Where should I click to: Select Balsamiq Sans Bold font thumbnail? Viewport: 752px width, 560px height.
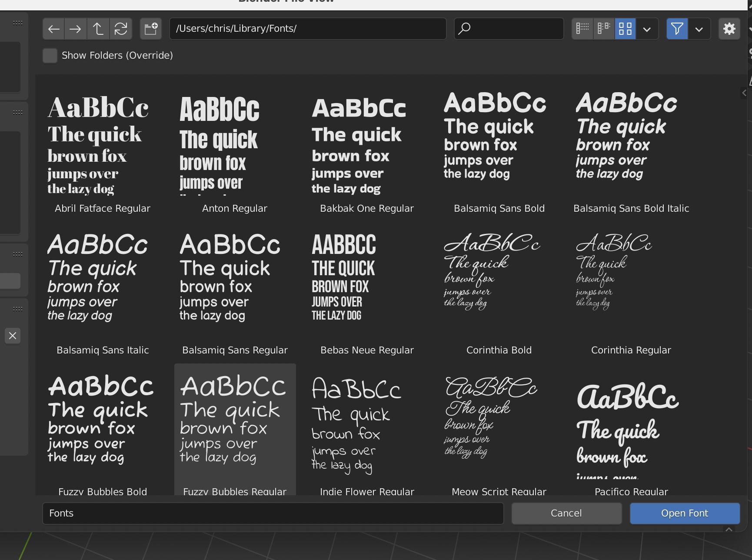click(x=499, y=150)
